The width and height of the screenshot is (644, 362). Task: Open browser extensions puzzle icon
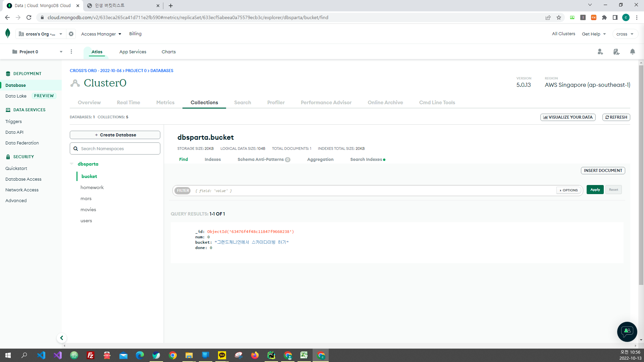[604, 17]
